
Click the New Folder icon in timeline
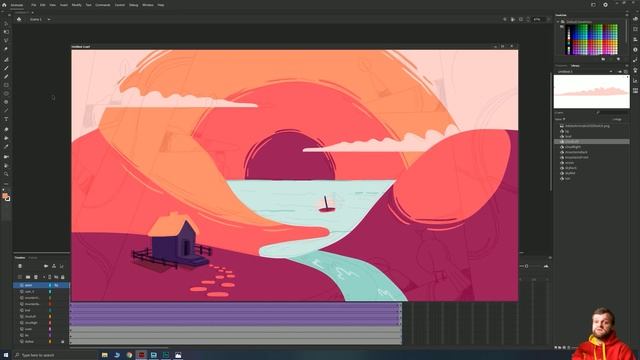[x=28, y=277]
